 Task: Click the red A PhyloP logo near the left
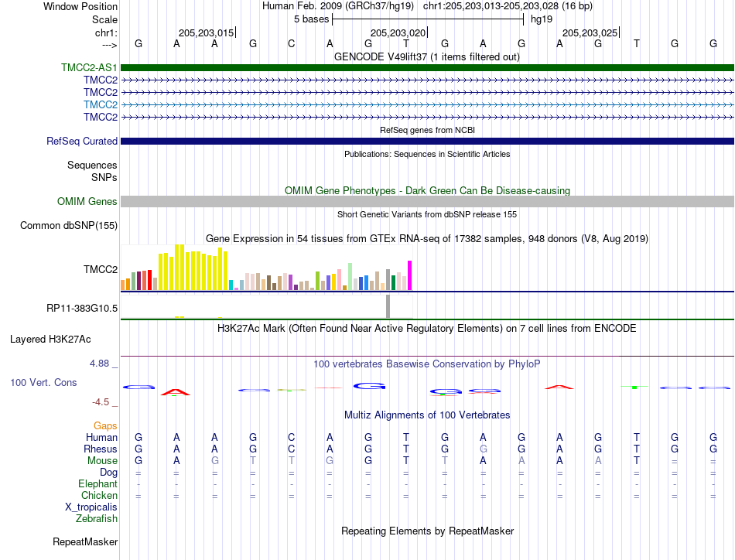pyautogui.click(x=176, y=392)
